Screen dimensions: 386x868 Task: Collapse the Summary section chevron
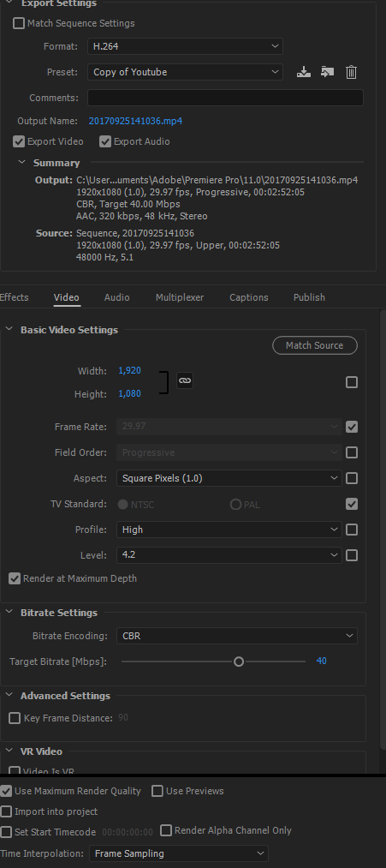coord(21,162)
